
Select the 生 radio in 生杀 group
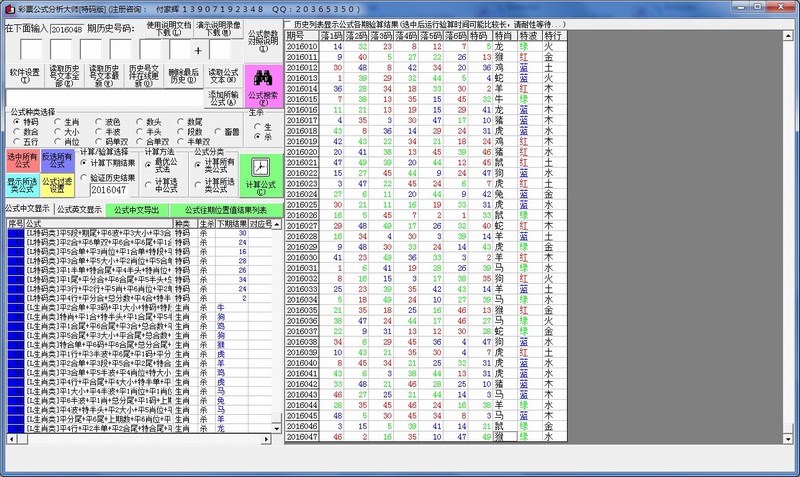(259, 126)
